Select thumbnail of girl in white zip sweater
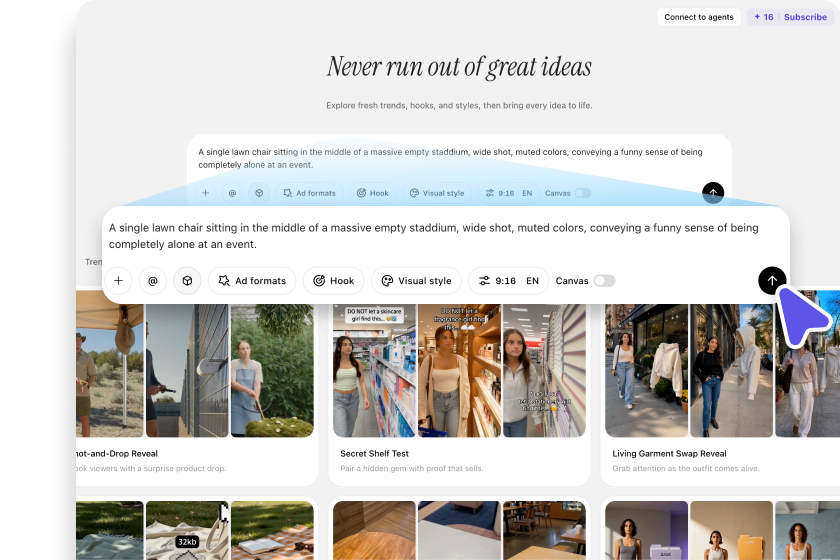Viewport: 840px width, 560px height. tap(544, 370)
